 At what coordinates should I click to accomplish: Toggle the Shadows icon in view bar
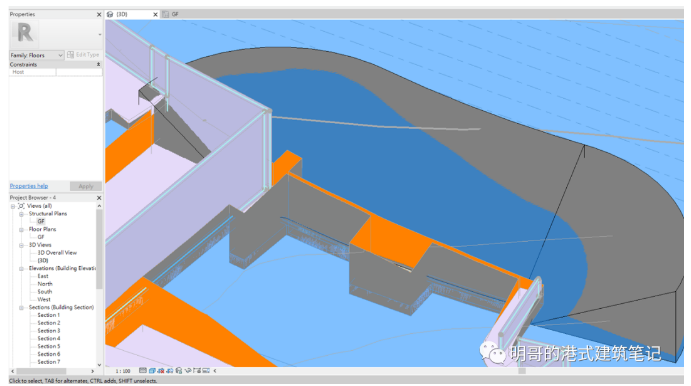pos(170,371)
